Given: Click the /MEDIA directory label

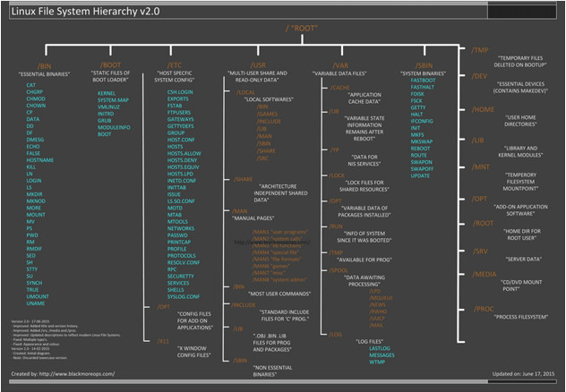Looking at the screenshot, I should [485, 274].
